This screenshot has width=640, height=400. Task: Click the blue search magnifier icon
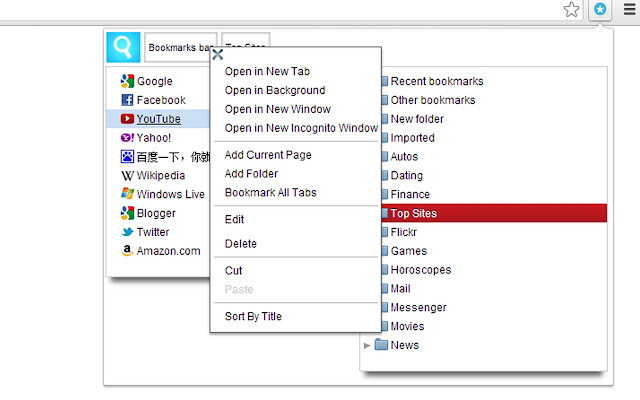pos(123,47)
